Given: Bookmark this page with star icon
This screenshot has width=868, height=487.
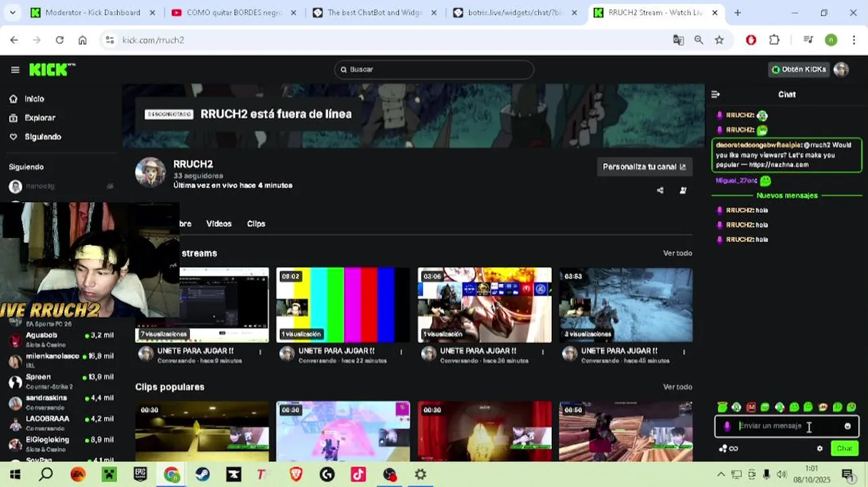Looking at the screenshot, I should click(719, 40).
